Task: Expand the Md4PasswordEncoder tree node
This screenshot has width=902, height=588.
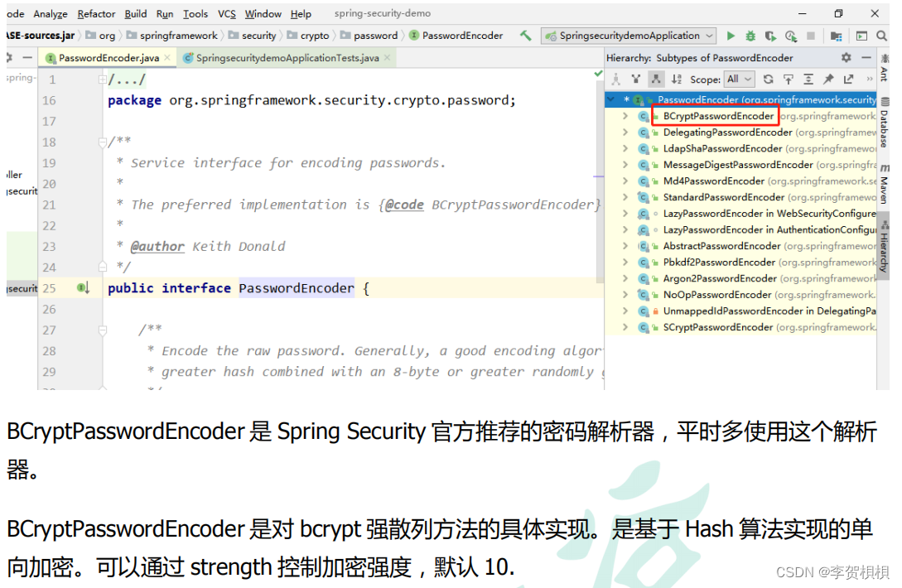Action: pos(625,181)
